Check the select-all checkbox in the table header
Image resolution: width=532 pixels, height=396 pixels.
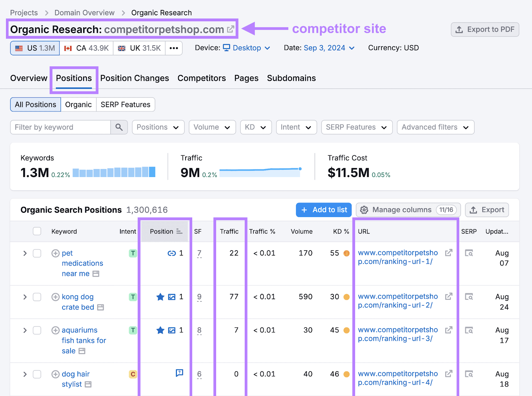[x=37, y=231]
